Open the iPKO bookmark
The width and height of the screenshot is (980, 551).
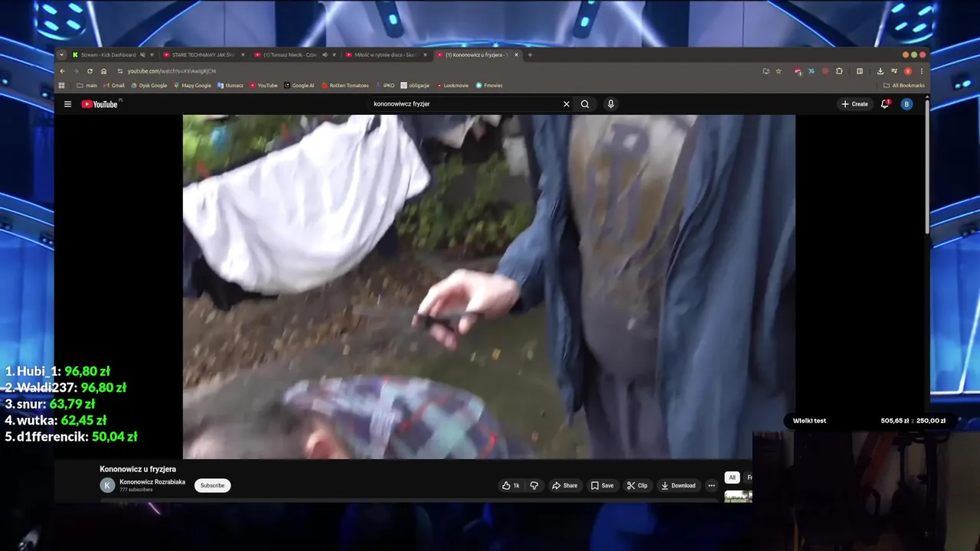pyautogui.click(x=385, y=86)
